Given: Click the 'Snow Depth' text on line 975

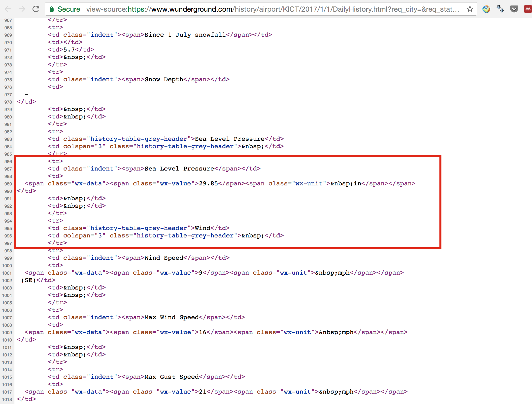Looking at the screenshot, I should (164, 79).
